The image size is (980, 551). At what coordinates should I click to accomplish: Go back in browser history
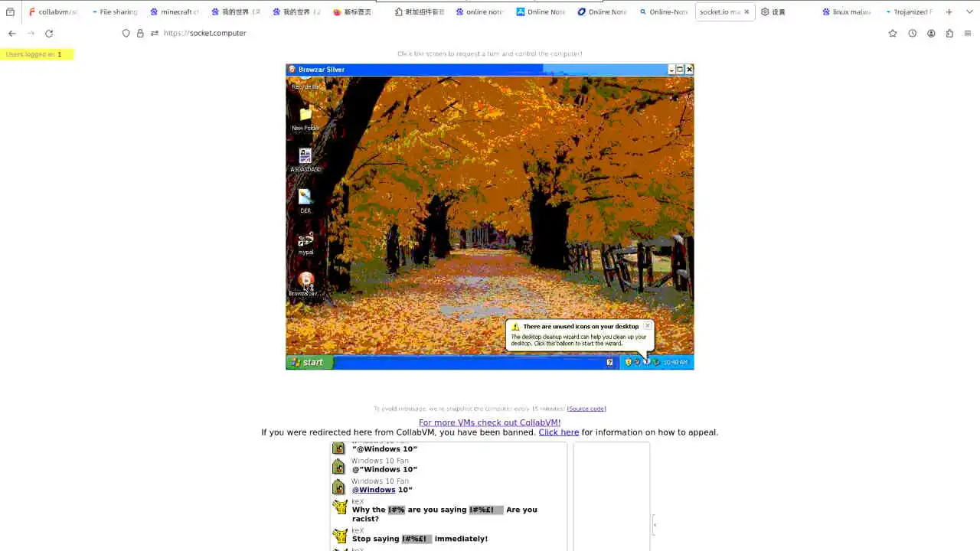(11, 33)
